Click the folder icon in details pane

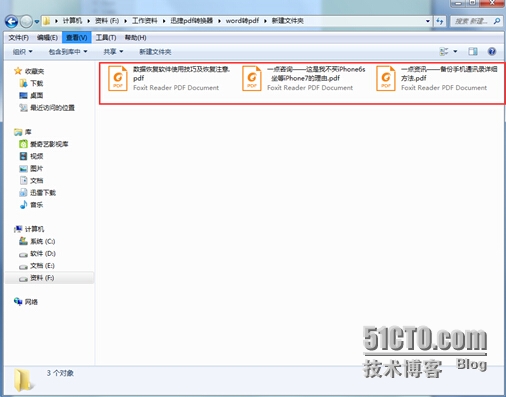tap(24, 380)
